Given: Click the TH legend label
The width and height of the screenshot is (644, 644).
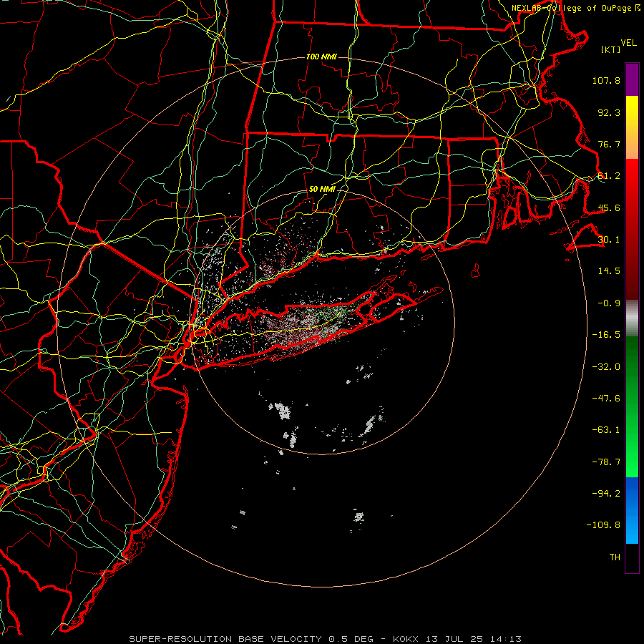Looking at the screenshot, I should 615,557.
